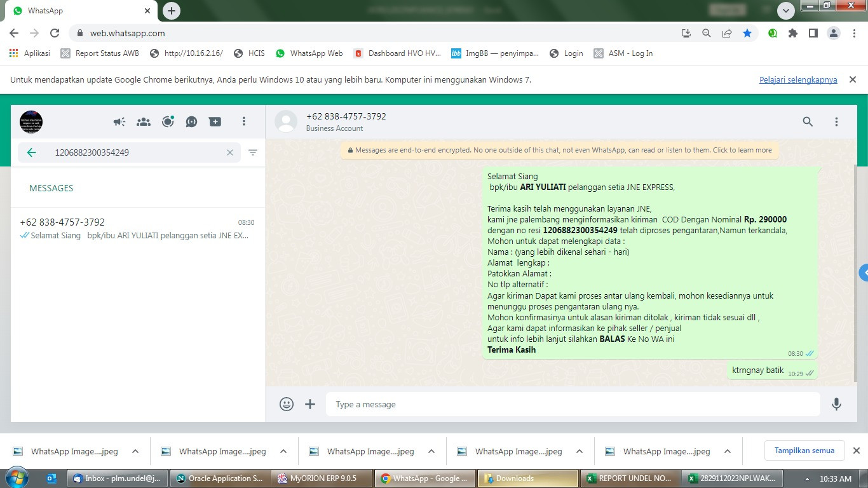Switch to REPORT UNDEL Excel taskbar item
868x488 pixels.
pyautogui.click(x=631, y=478)
